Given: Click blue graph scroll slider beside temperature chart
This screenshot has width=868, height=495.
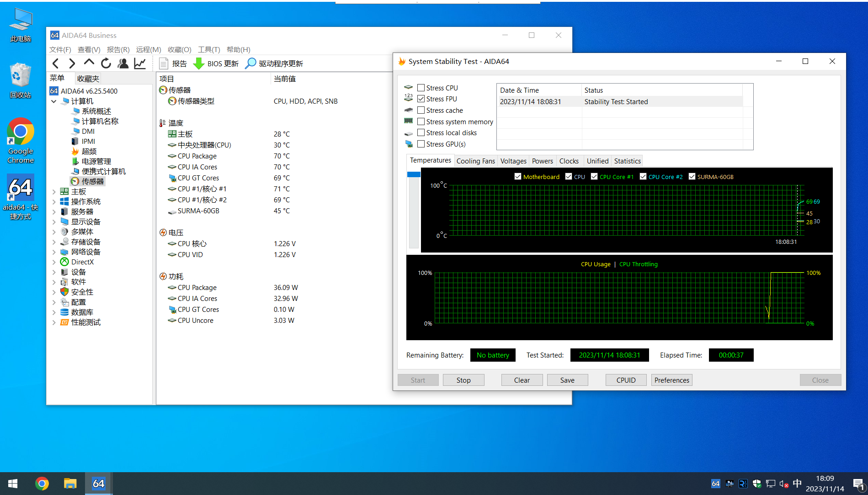Looking at the screenshot, I should [x=414, y=174].
